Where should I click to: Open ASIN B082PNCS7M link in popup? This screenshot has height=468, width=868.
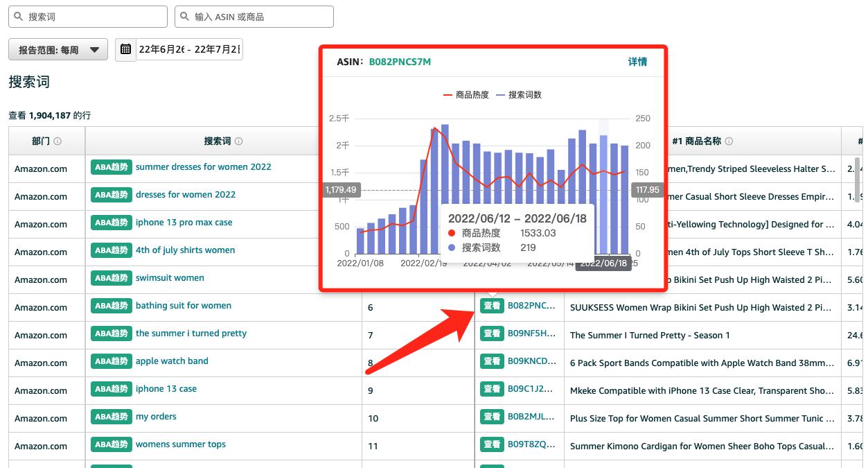pos(400,62)
